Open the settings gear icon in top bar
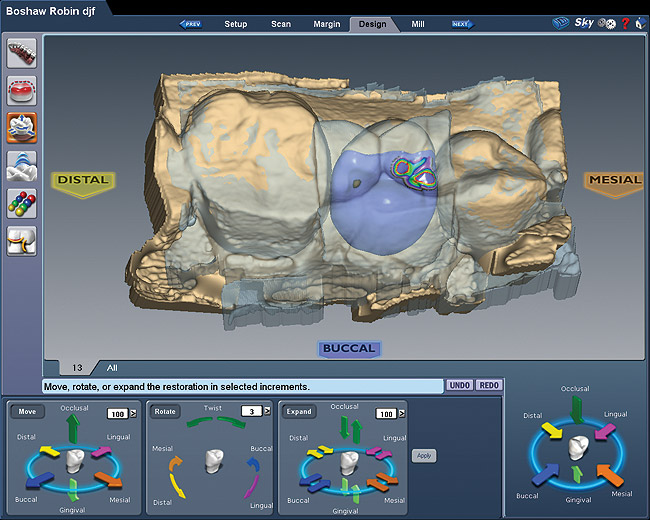The image size is (650, 520). point(607,23)
